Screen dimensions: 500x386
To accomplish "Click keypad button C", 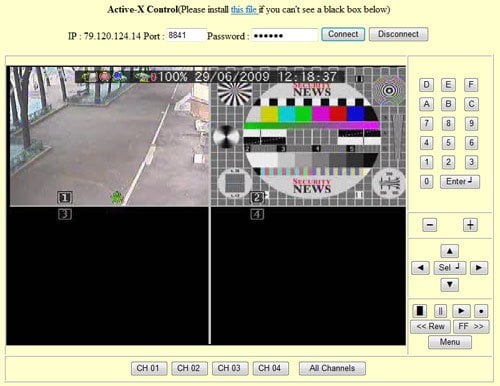I will pos(471,104).
